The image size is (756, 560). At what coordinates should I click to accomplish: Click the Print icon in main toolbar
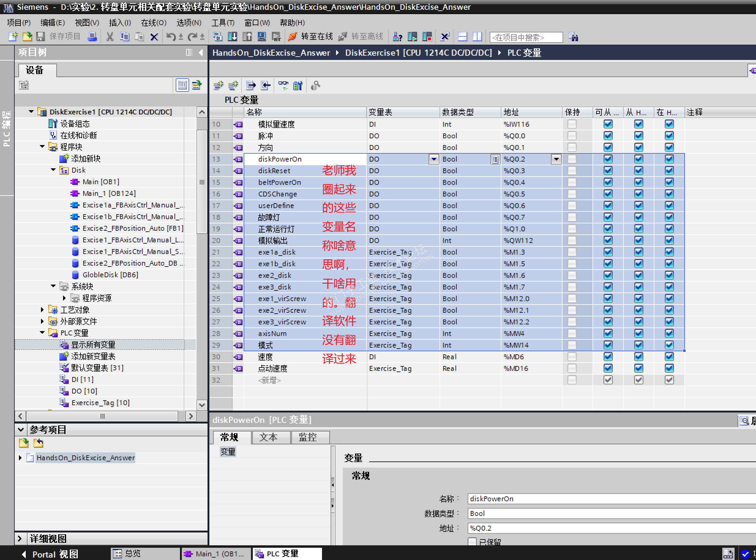92,37
